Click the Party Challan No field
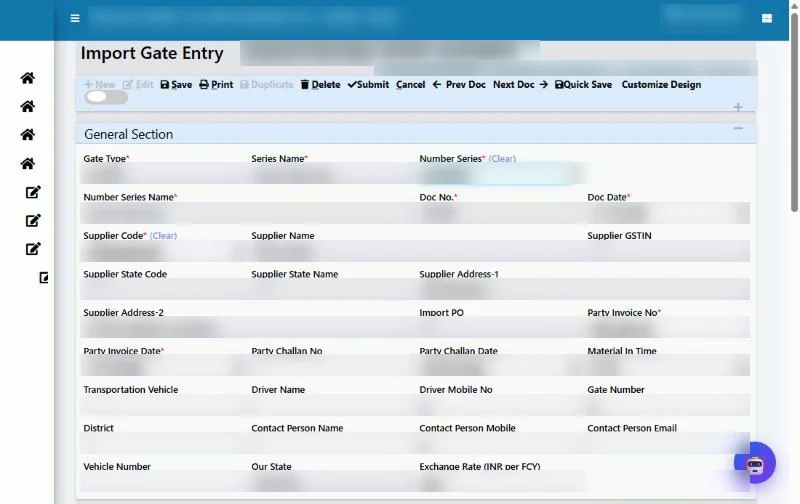Viewport: 800px width, 504px height. click(x=332, y=367)
